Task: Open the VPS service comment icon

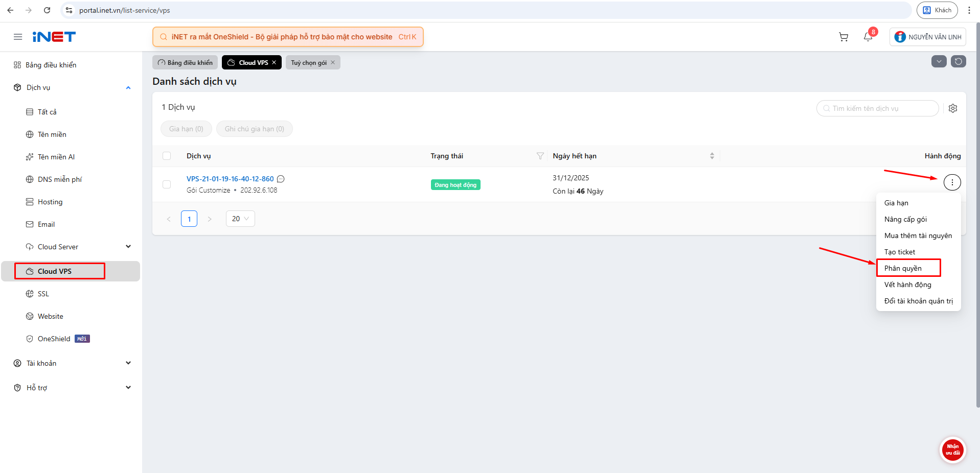Action: click(281, 179)
